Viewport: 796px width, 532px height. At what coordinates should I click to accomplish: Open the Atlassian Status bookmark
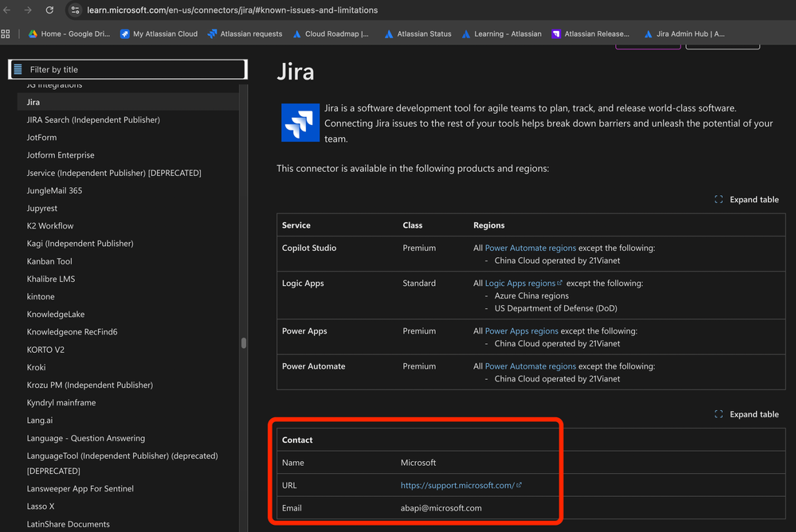[417, 34]
